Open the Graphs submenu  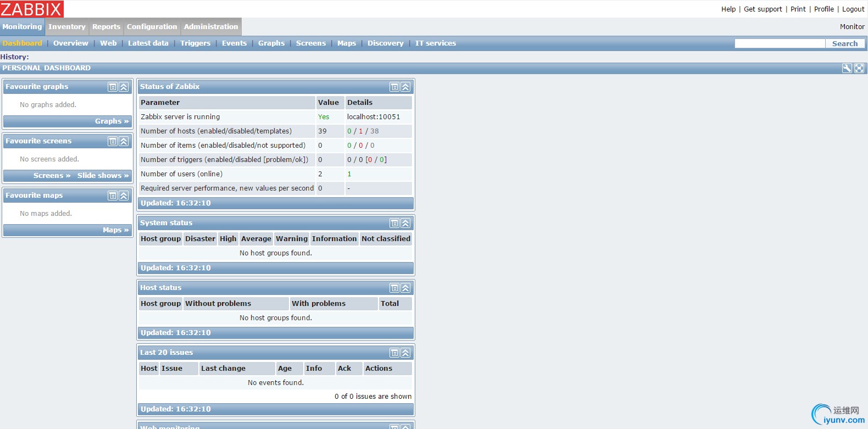271,43
